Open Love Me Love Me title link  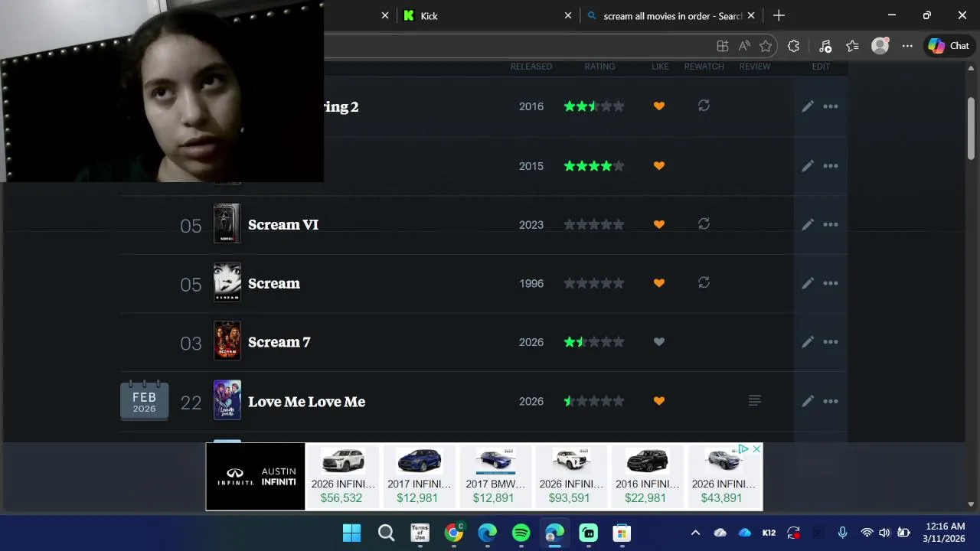(306, 402)
